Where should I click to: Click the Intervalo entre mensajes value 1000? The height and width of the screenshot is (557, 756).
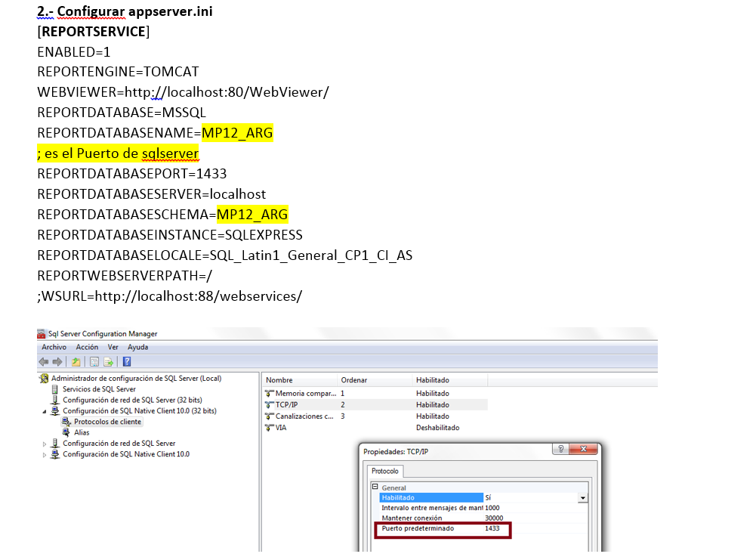pos(492,508)
